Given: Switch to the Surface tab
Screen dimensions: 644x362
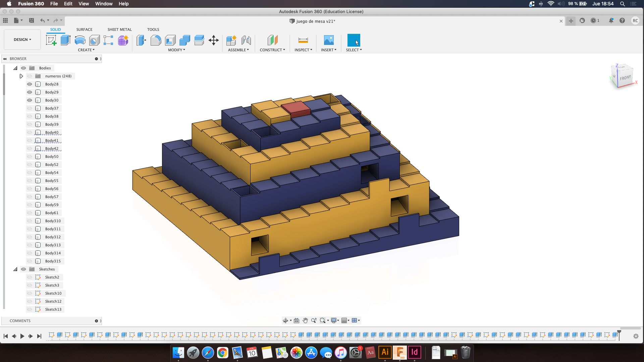Looking at the screenshot, I should click(84, 29).
